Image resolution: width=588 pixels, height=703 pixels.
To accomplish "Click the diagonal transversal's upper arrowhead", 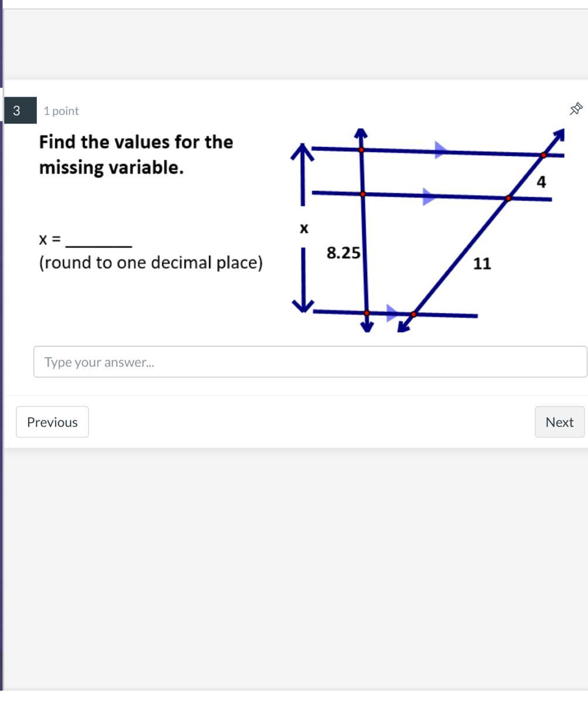I will tap(558, 136).
